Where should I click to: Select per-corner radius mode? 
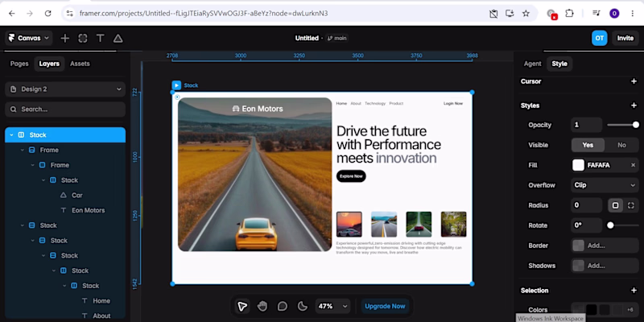pyautogui.click(x=631, y=205)
